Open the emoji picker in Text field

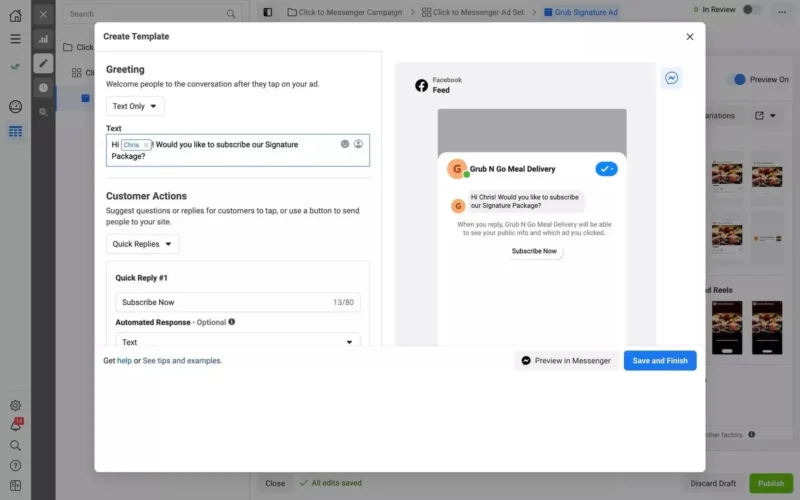(345, 144)
